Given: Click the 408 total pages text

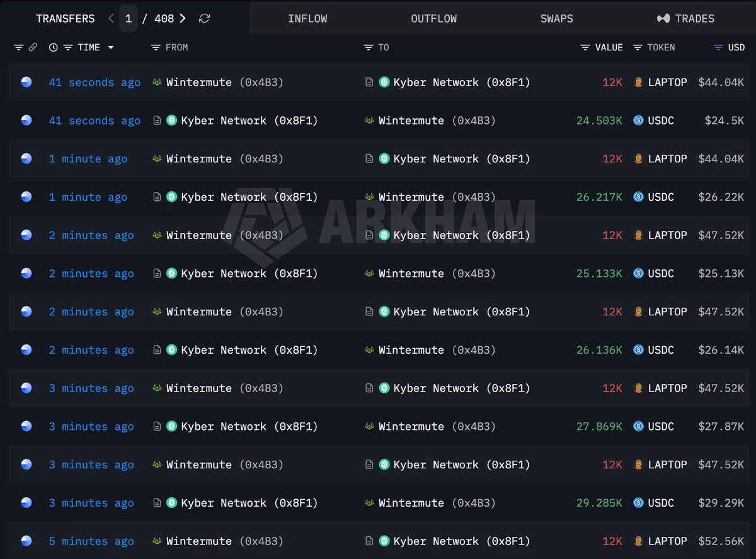Looking at the screenshot, I should point(164,18).
